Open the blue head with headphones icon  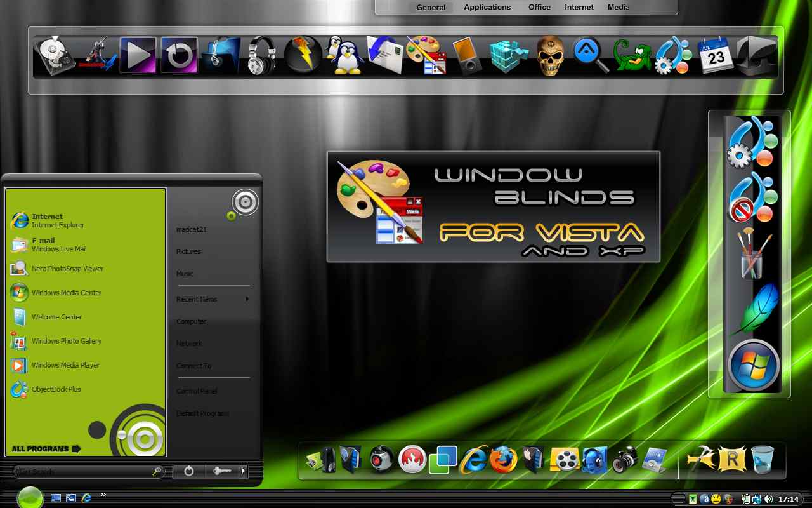coord(594,460)
